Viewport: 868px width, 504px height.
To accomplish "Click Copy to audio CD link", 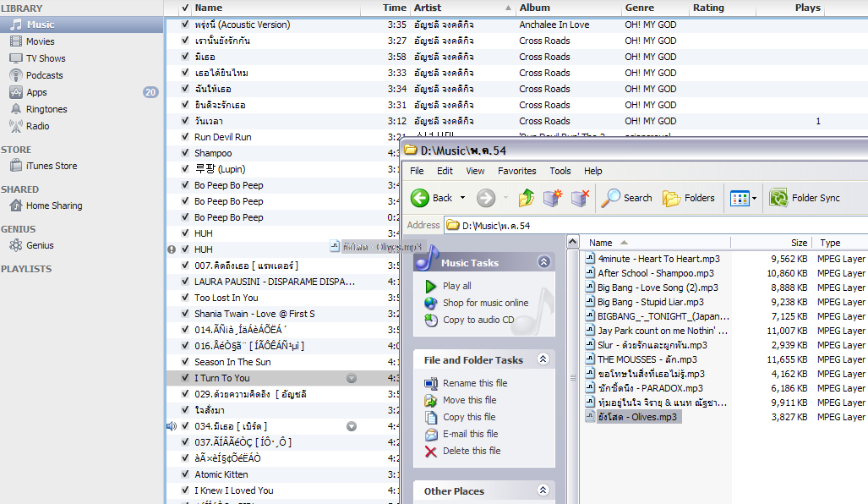I will click(478, 320).
